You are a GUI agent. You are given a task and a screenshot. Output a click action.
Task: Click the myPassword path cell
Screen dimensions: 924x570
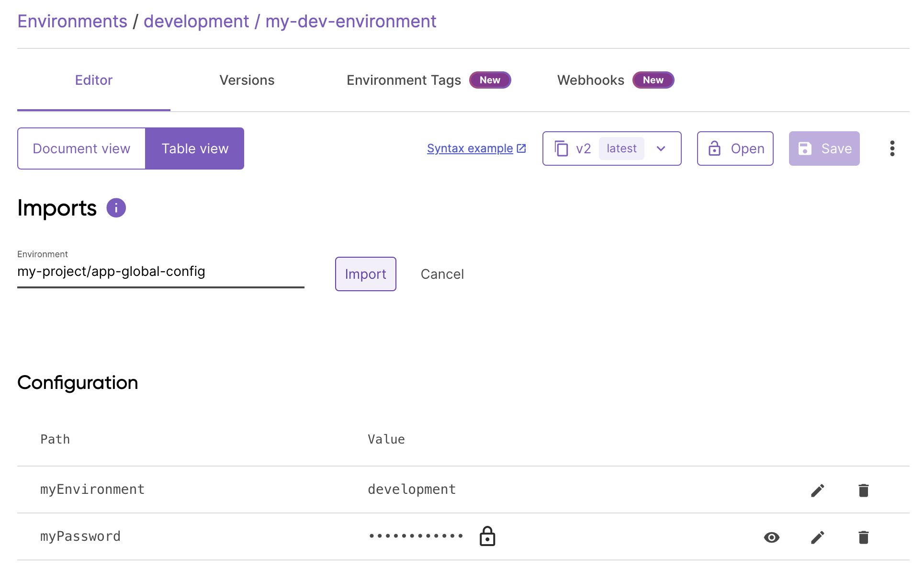[80, 536]
